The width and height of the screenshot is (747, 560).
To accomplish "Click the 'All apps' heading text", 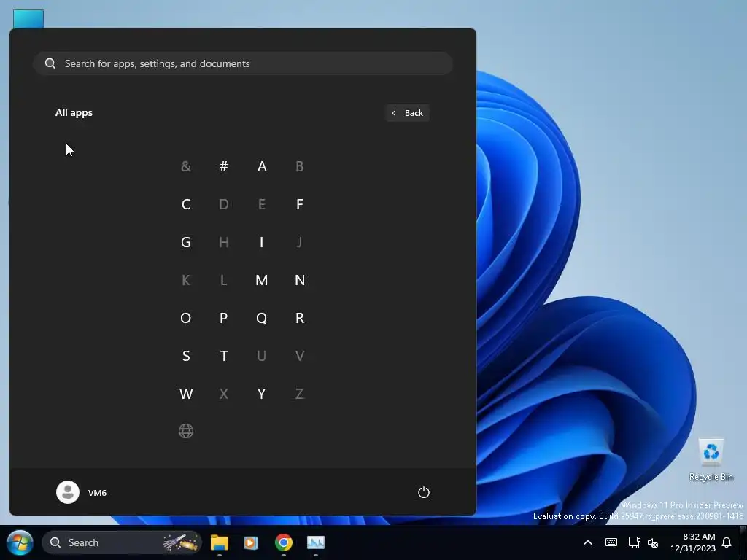I will (74, 113).
